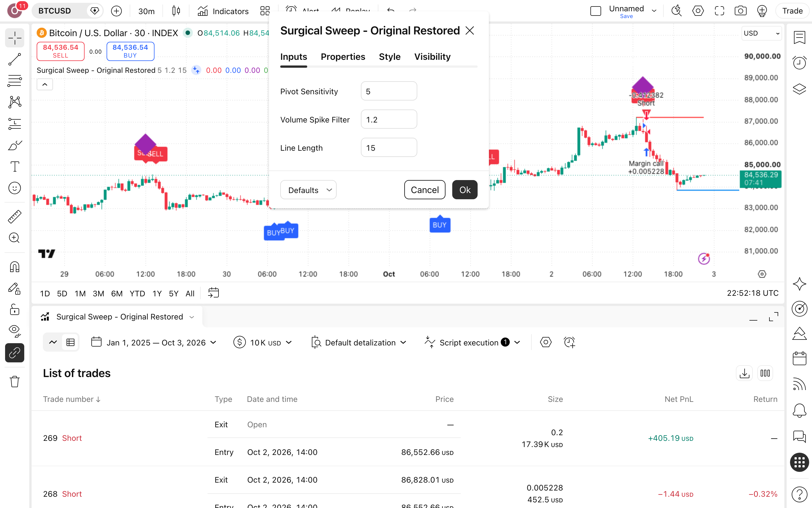Open the Fibonacci retracement tool
The width and height of the screenshot is (812, 508).
pos(14,81)
